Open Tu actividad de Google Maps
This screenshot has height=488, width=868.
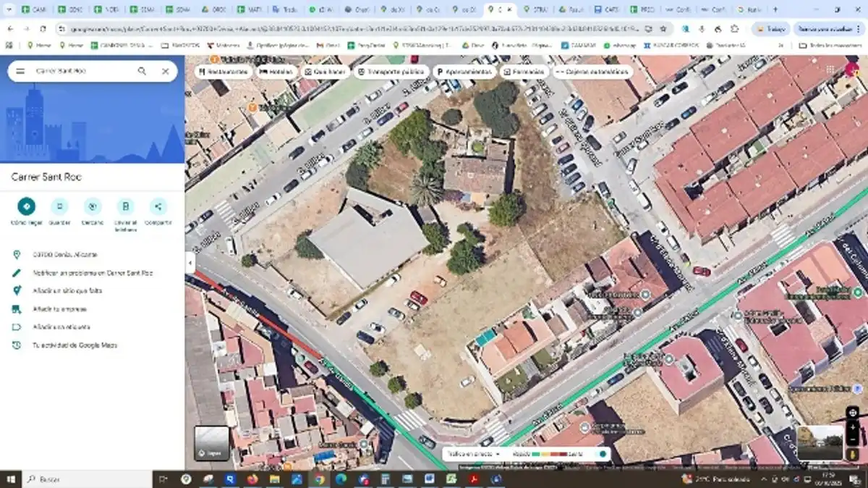[x=92, y=345]
